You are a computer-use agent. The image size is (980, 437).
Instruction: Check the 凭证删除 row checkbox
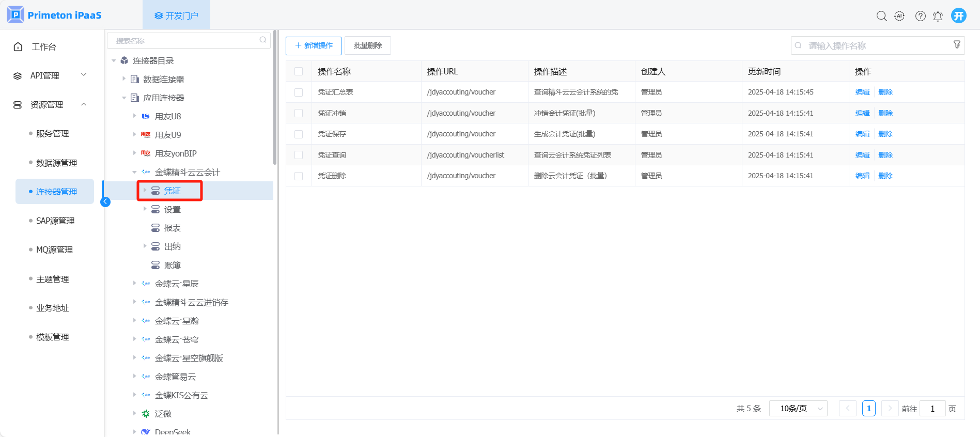pyautogui.click(x=299, y=176)
